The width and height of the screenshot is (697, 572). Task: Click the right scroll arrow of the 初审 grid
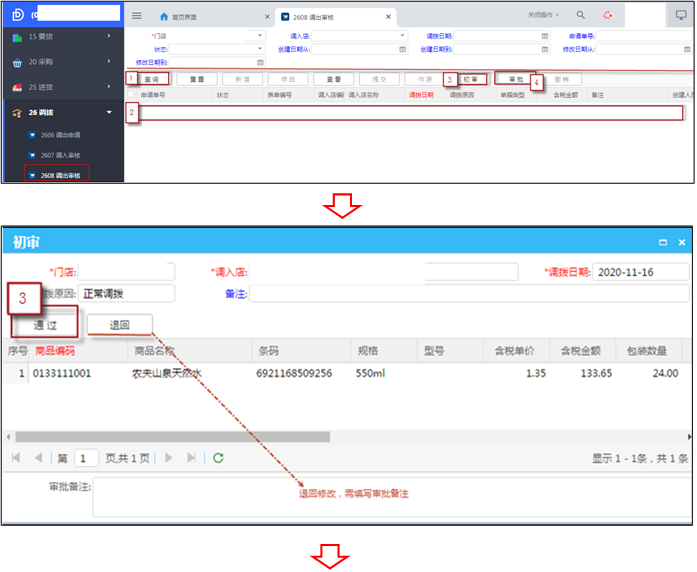click(x=689, y=437)
